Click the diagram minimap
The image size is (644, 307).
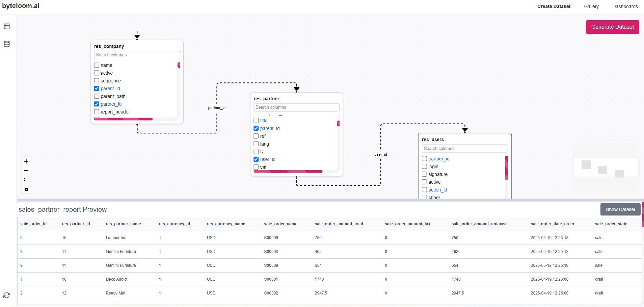coord(606,168)
